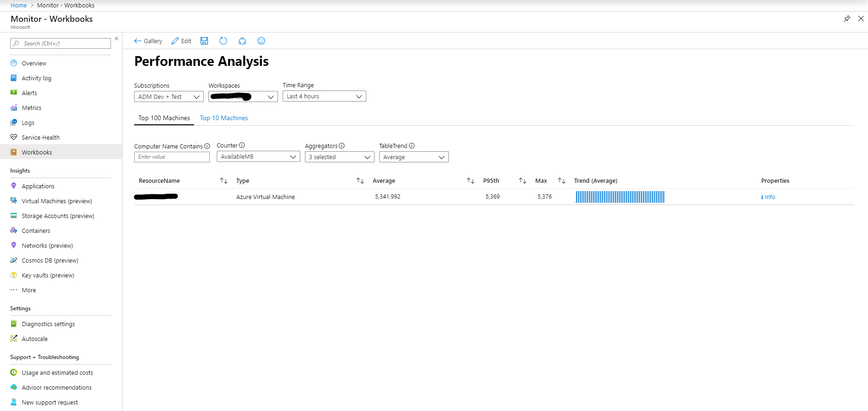Click info icon next to Aggregators

(342, 146)
